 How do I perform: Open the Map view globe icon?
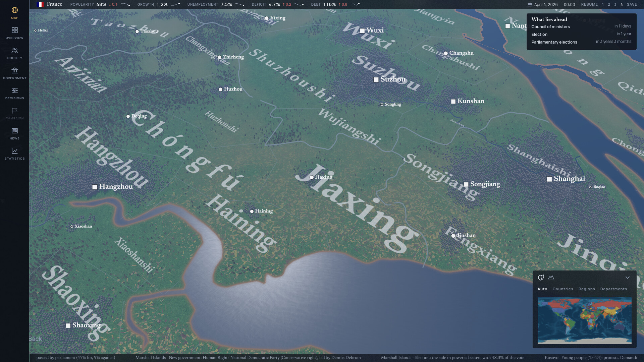click(14, 10)
